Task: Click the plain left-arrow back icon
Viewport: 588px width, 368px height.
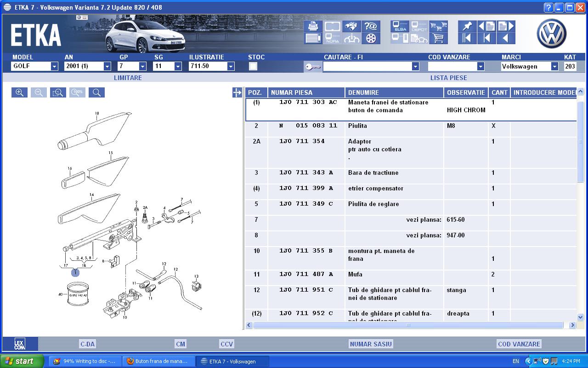Action: [506, 38]
